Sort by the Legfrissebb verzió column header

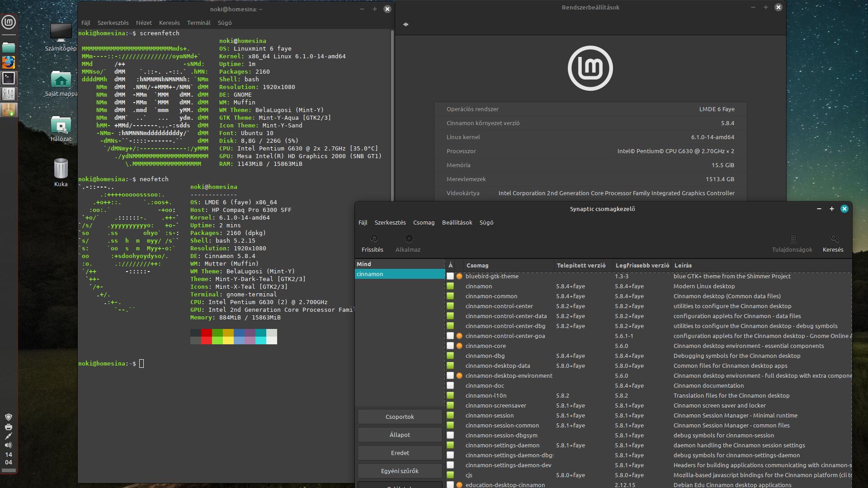pyautogui.click(x=642, y=265)
